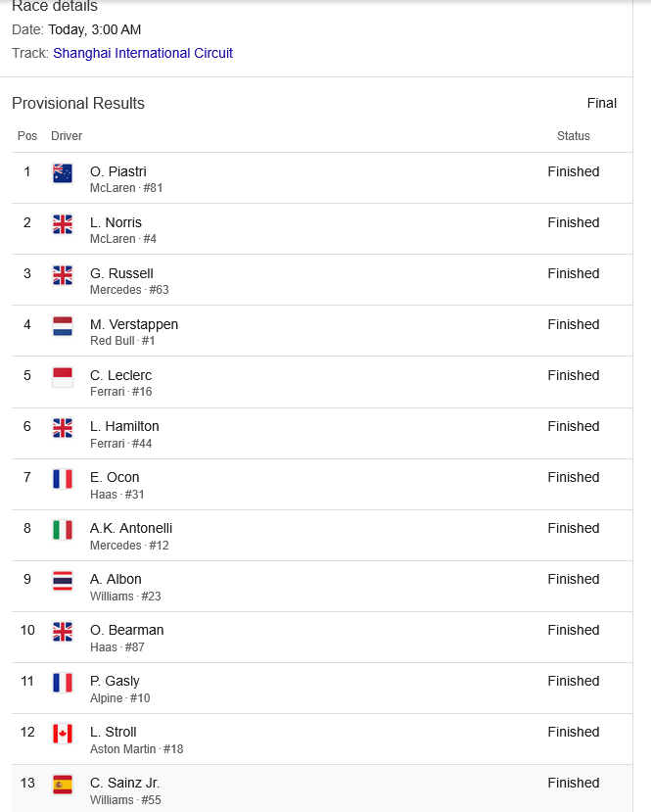Click the UK flag beside L. Norris
This screenshot has height=812, width=651.
tap(63, 223)
